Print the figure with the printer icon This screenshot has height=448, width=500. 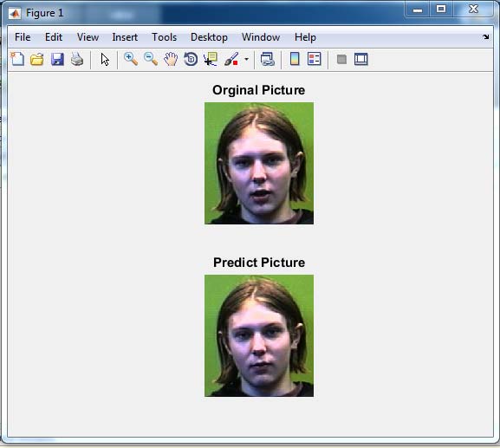coord(77,59)
